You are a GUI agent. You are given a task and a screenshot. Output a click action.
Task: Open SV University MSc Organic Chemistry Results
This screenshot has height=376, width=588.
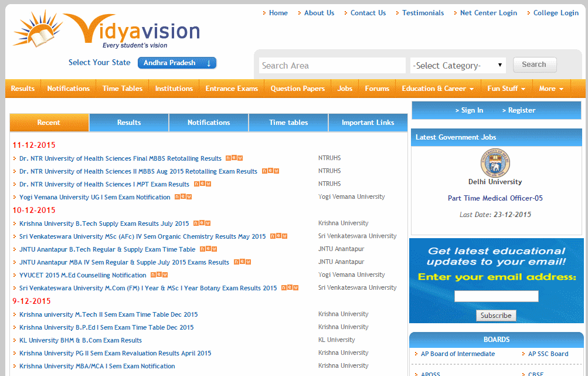(x=142, y=236)
